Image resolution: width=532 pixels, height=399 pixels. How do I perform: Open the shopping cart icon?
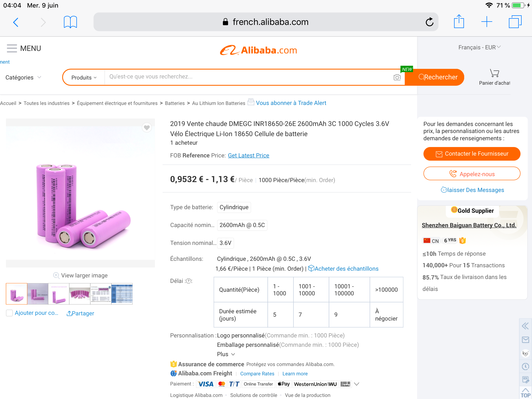pyautogui.click(x=494, y=74)
